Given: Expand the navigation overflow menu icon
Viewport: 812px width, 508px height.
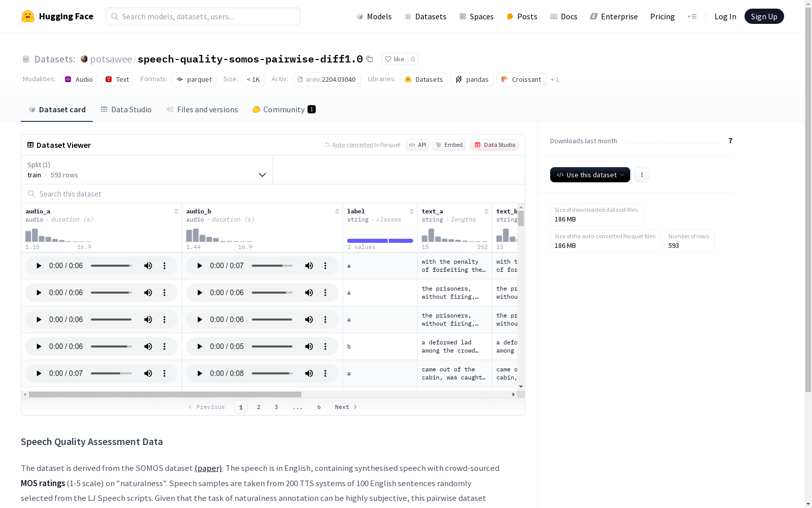Looking at the screenshot, I should [692, 16].
